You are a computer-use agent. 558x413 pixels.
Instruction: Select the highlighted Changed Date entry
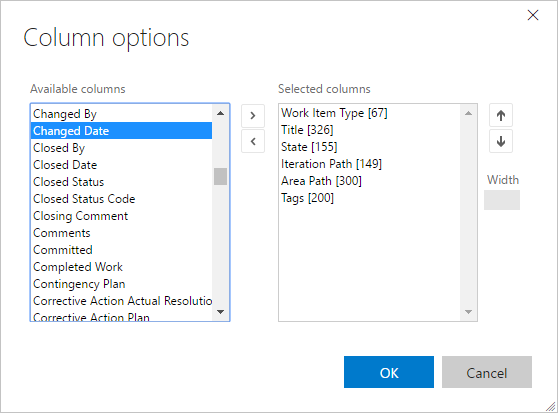[x=121, y=131]
